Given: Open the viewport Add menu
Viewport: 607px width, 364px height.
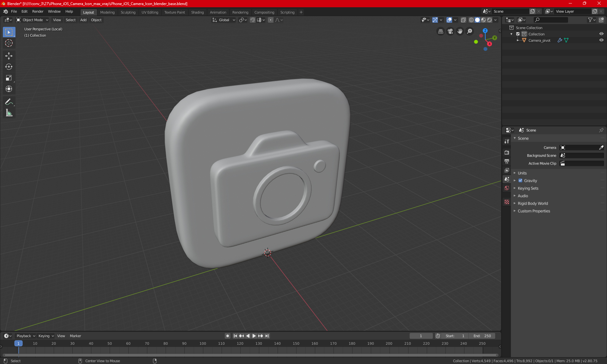Looking at the screenshot, I should (x=83, y=20).
